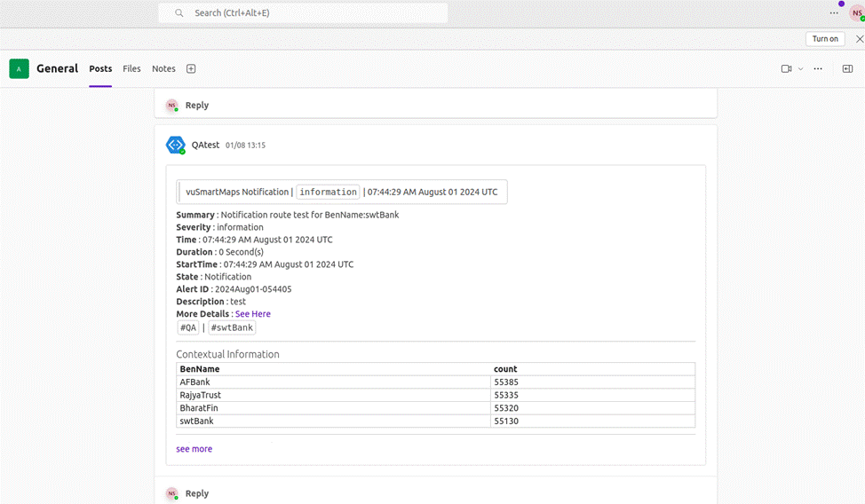The width and height of the screenshot is (865, 504).
Task: Reply to the post above QAtest message
Action: 196,105
